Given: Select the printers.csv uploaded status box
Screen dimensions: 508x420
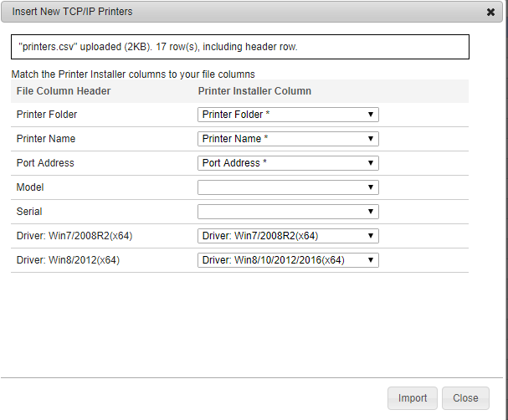Looking at the screenshot, I should point(240,47).
